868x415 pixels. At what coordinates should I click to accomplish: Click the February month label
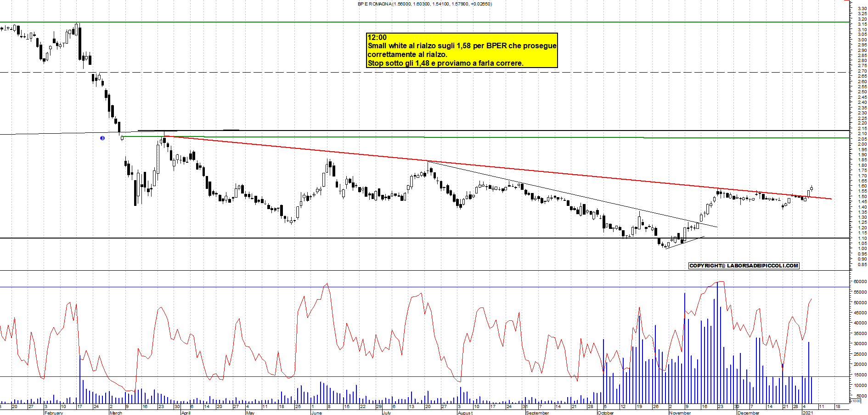pyautogui.click(x=54, y=413)
